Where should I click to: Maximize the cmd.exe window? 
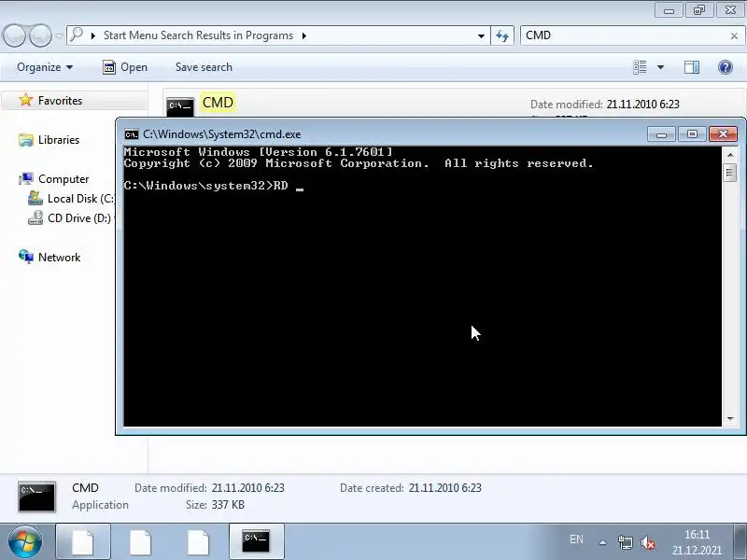click(x=692, y=134)
